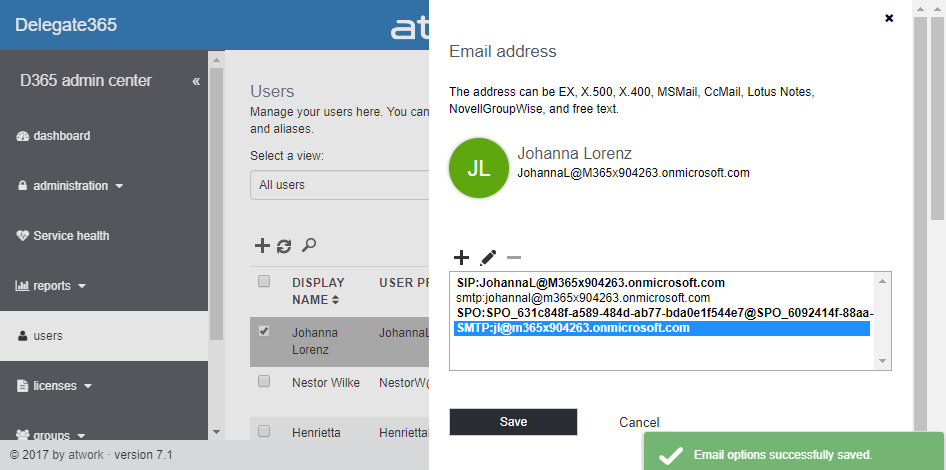Add a new email address with plus icon

point(461,258)
